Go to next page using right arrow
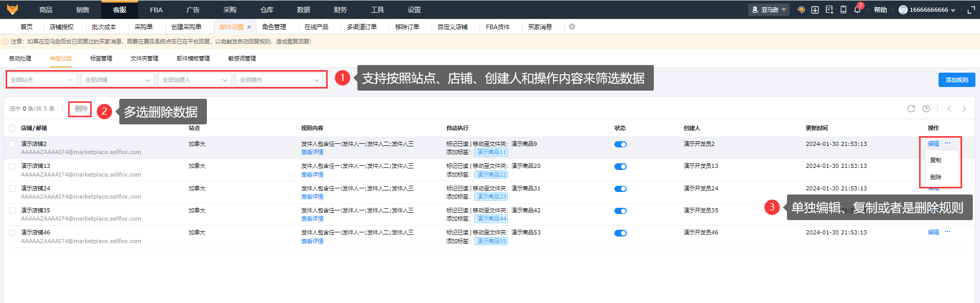The width and height of the screenshot is (980, 303). click(965, 109)
